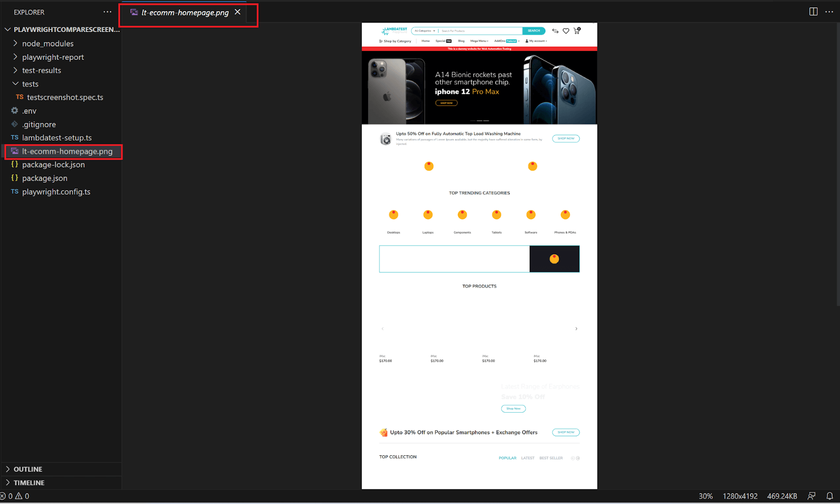
Task: Open notifications bell in status bar
Action: pyautogui.click(x=830, y=496)
